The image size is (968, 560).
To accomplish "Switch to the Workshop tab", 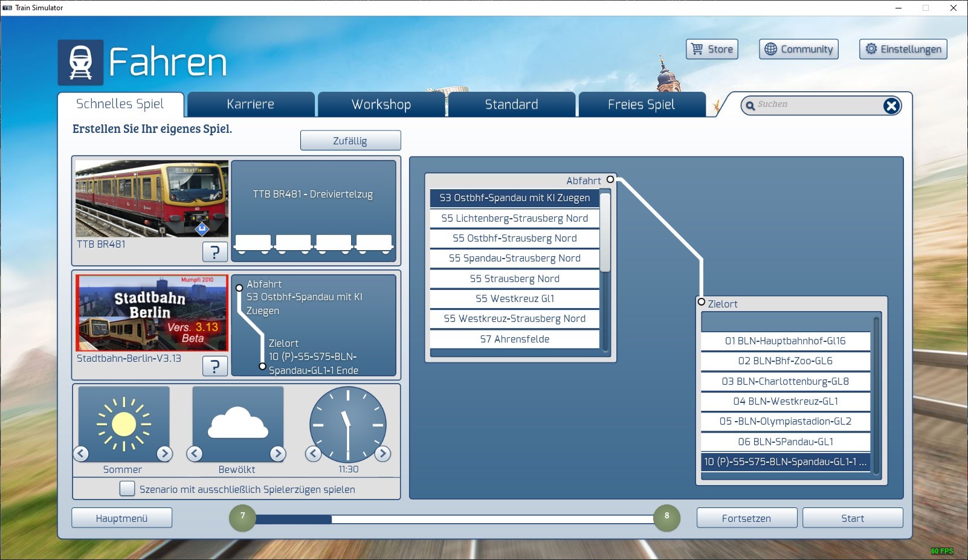I will click(x=381, y=105).
